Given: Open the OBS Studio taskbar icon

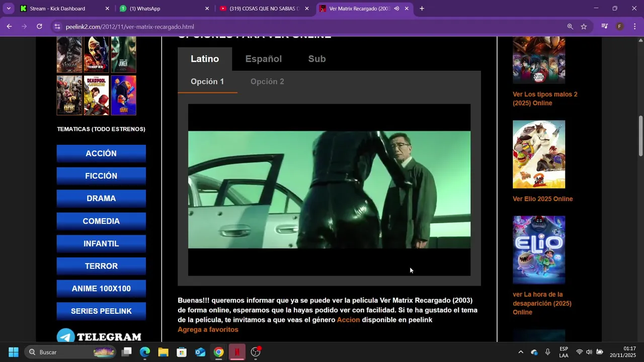Looking at the screenshot, I should pyautogui.click(x=256, y=352).
